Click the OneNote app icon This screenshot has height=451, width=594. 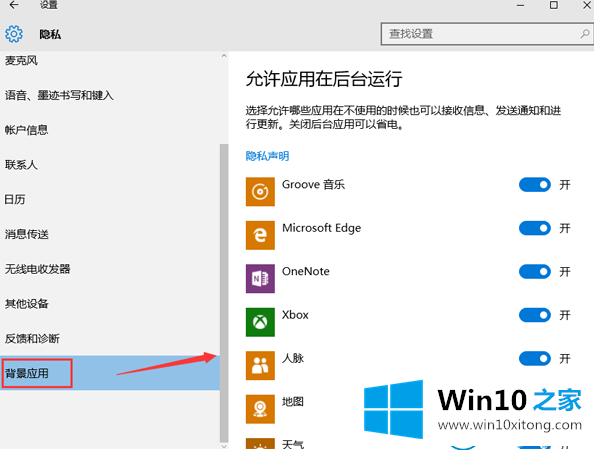click(x=260, y=279)
